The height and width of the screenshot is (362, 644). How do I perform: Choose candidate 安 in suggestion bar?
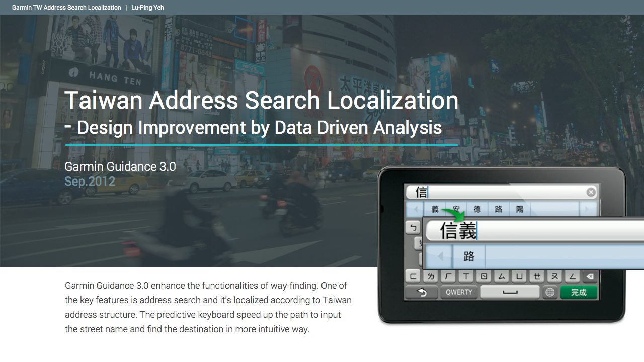(456, 209)
